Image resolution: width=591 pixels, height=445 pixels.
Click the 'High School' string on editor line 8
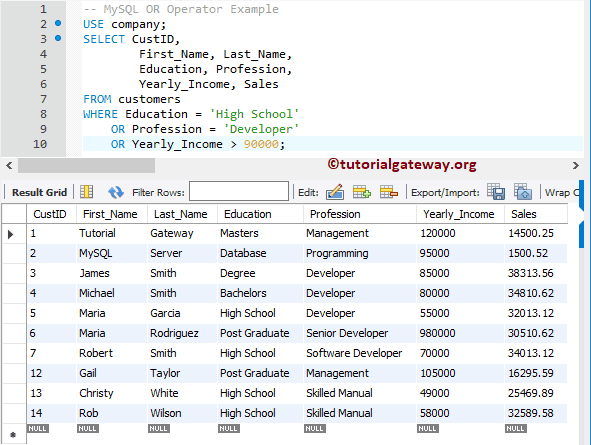point(254,114)
